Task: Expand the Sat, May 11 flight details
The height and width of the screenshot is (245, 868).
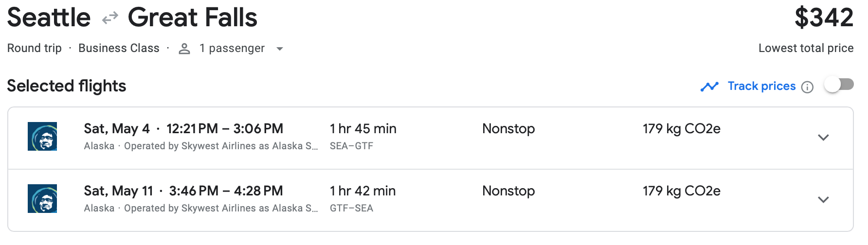Action: point(823,200)
